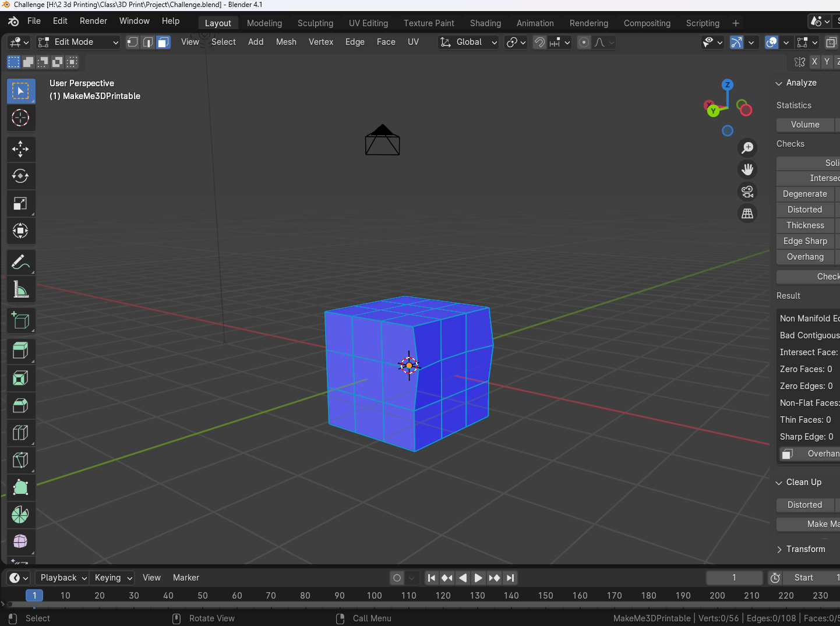Click the Thickness check button
The width and height of the screenshot is (840, 626).
[805, 226]
